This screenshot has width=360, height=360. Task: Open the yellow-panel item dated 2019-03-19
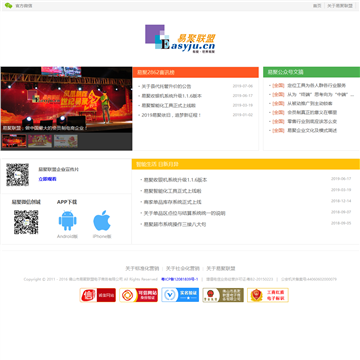point(172,191)
